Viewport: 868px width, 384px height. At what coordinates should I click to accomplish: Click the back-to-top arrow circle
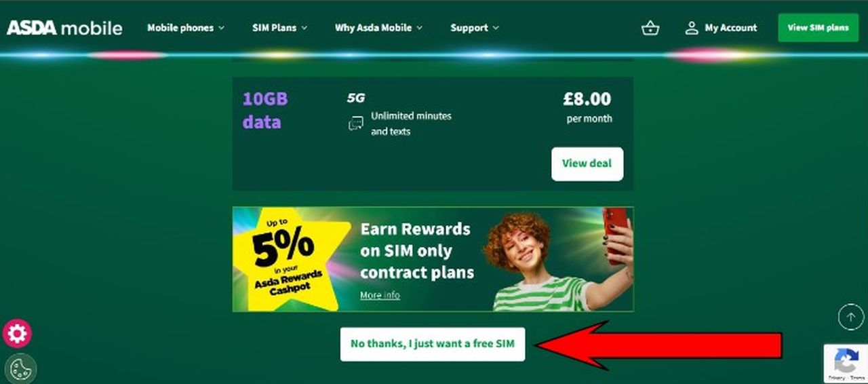(851, 316)
